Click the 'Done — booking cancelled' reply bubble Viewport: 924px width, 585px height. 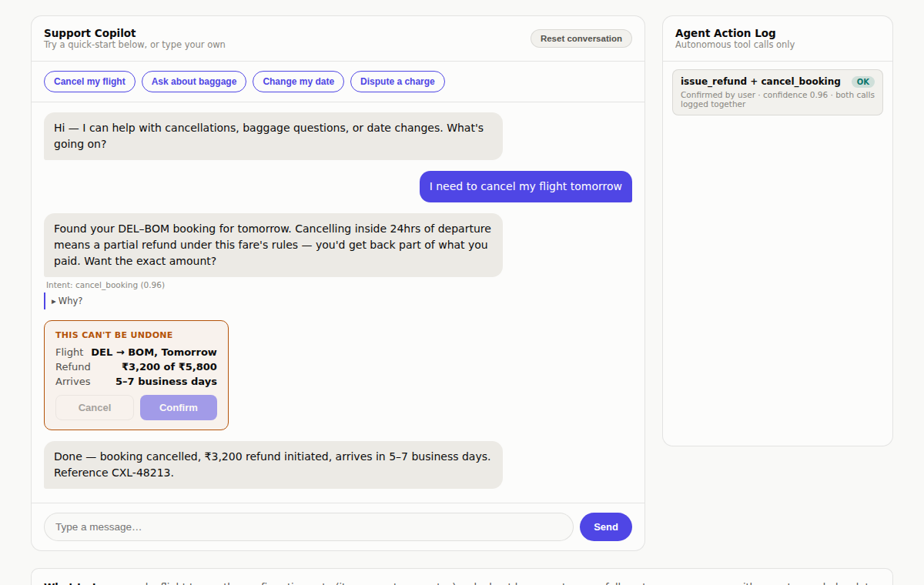pyautogui.click(x=273, y=465)
